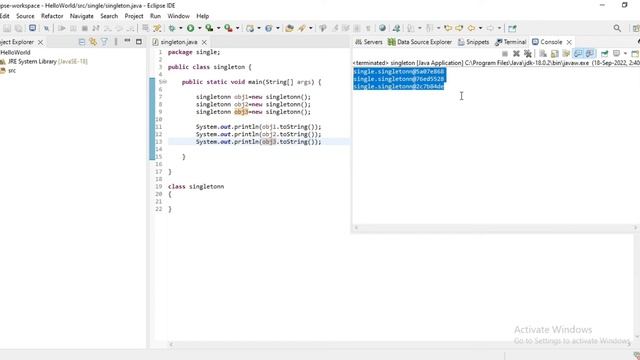The image size is (640, 360).
Task: Click the Debug bug icon in toolbar
Action: click(172, 28)
